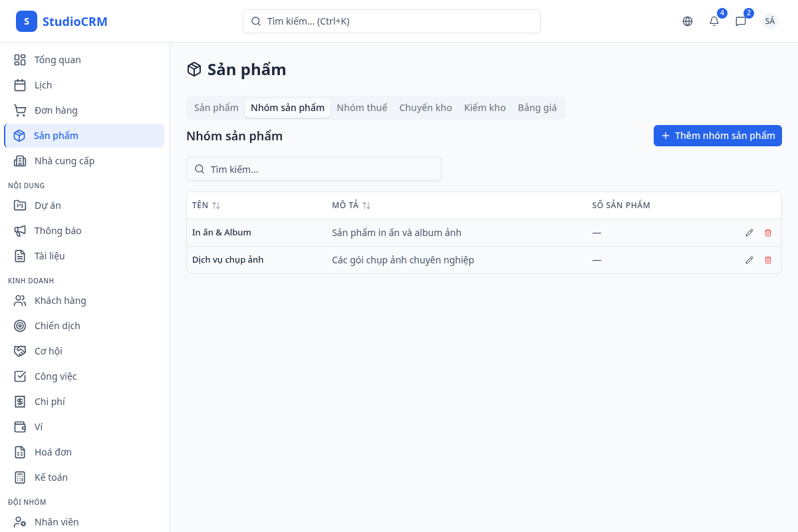Click 'Thêm nhóm sản phẩm' button
Image resolution: width=798 pixels, height=532 pixels.
pyautogui.click(x=718, y=136)
